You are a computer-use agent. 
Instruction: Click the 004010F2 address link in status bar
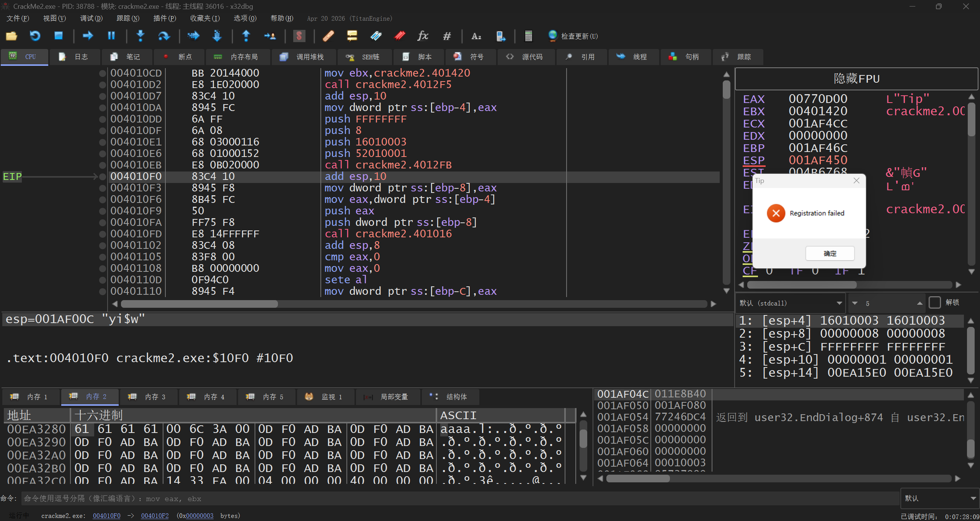pos(155,516)
